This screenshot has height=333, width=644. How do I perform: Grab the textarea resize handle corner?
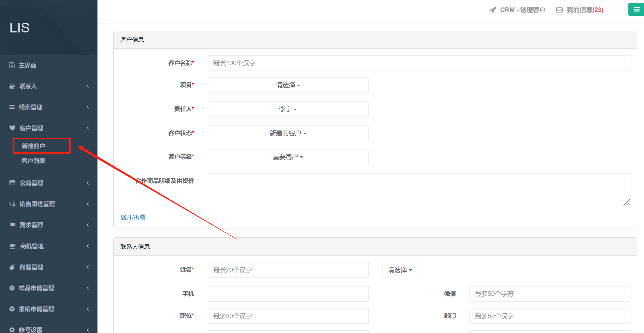click(627, 202)
